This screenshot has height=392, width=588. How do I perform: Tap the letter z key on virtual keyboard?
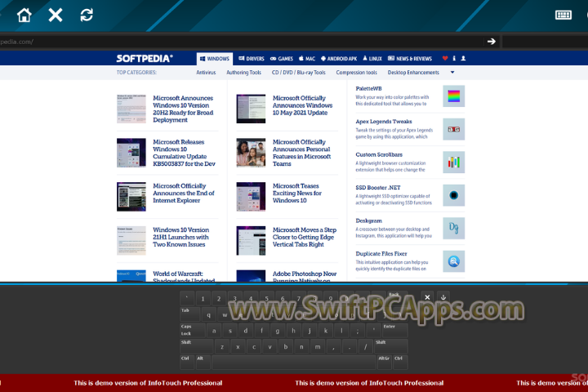point(222,346)
